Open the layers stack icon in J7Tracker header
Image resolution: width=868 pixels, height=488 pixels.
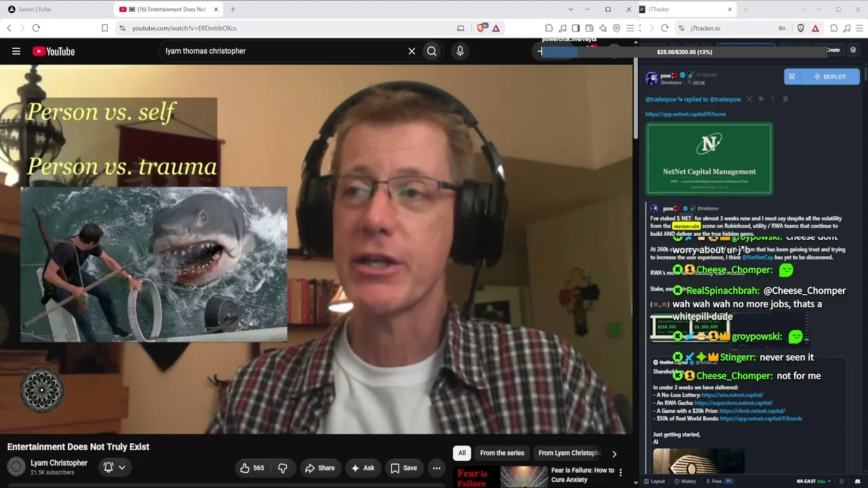[x=853, y=49]
